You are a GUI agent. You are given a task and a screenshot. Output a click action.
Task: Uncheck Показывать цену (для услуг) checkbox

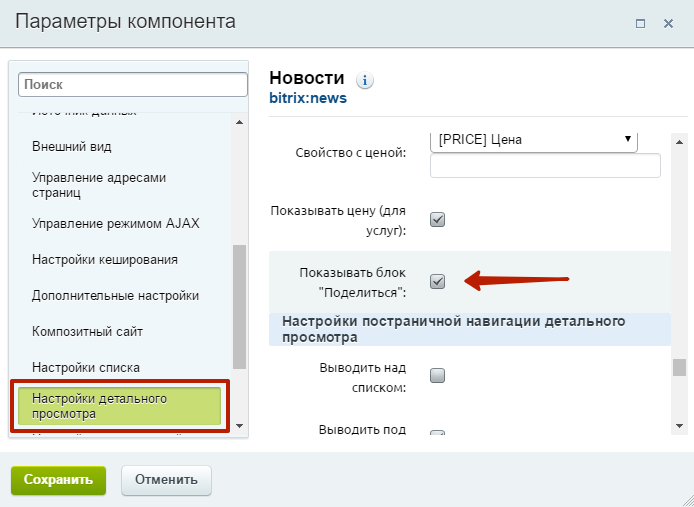437,220
